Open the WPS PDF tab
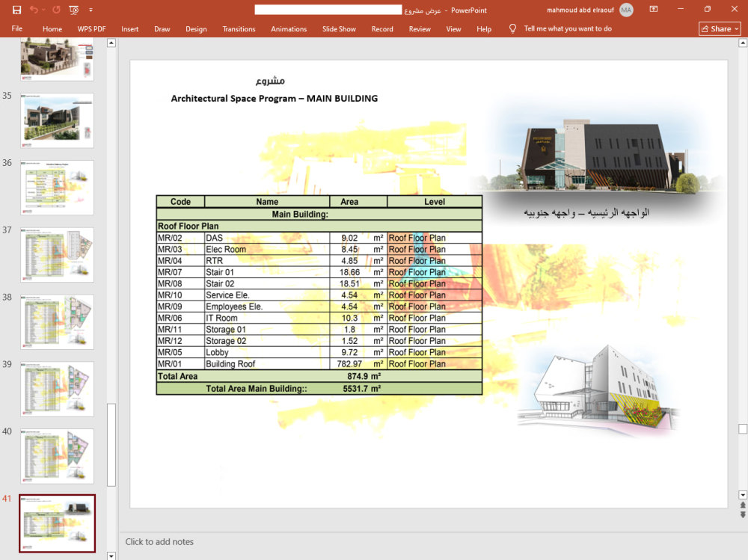The width and height of the screenshot is (748, 560). coord(91,28)
